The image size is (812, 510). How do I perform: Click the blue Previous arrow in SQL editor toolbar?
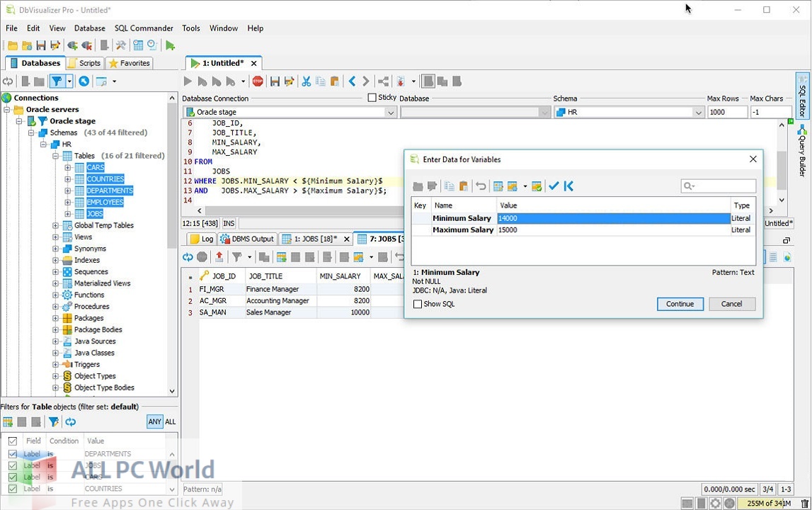352,81
